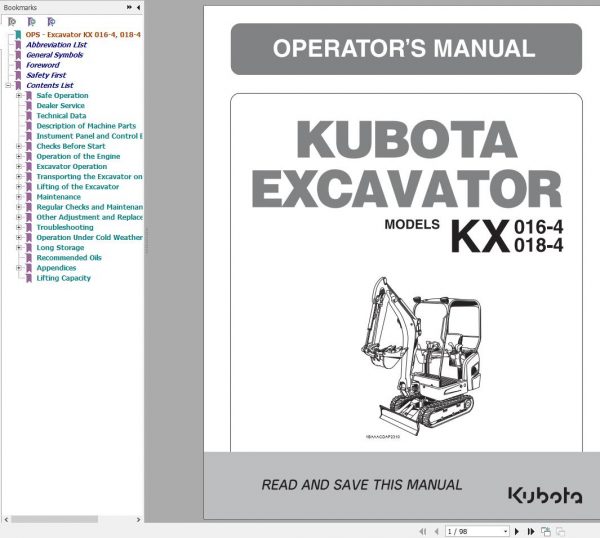Jump to last page button
This screenshot has width=600, height=538.
click(531, 531)
